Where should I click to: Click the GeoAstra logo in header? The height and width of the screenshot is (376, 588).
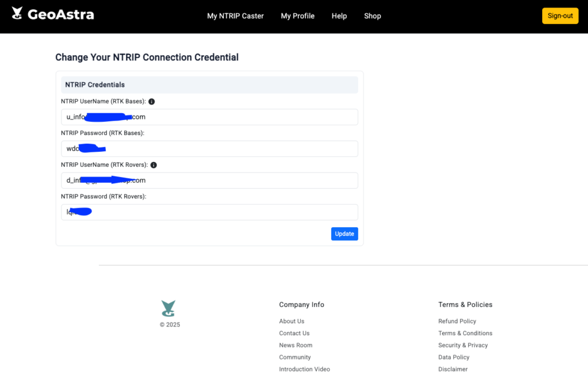(x=53, y=14)
